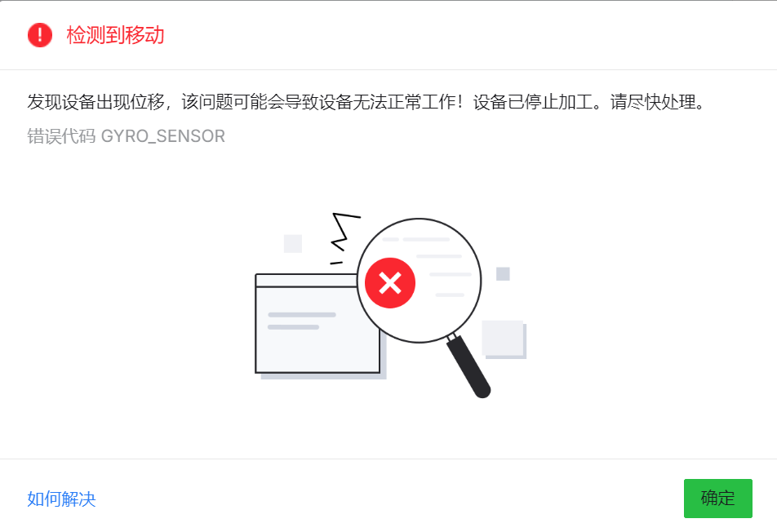Click the magnifying glass lens
The image size is (777, 532).
pyautogui.click(x=420, y=281)
